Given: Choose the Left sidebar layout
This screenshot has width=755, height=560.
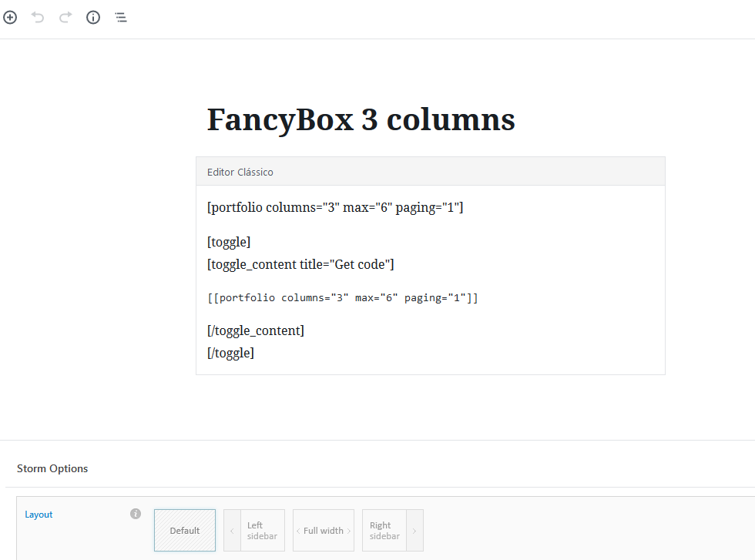Looking at the screenshot, I should coord(254,530).
